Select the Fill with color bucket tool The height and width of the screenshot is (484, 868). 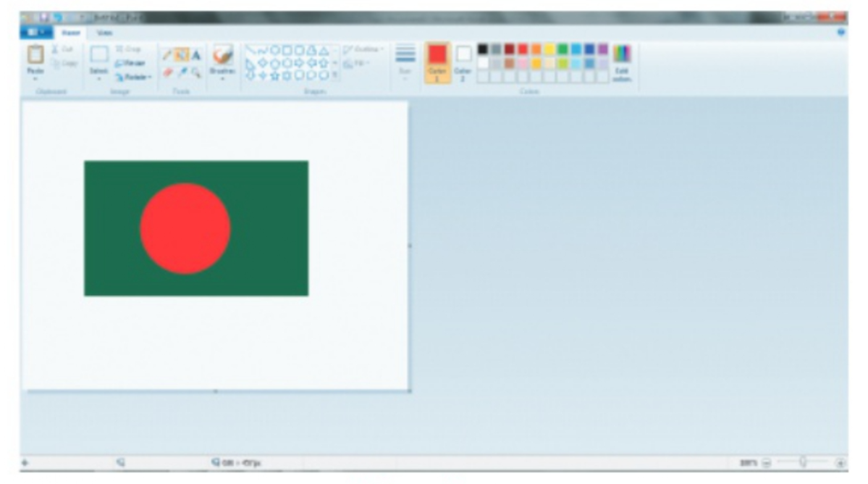click(x=181, y=55)
